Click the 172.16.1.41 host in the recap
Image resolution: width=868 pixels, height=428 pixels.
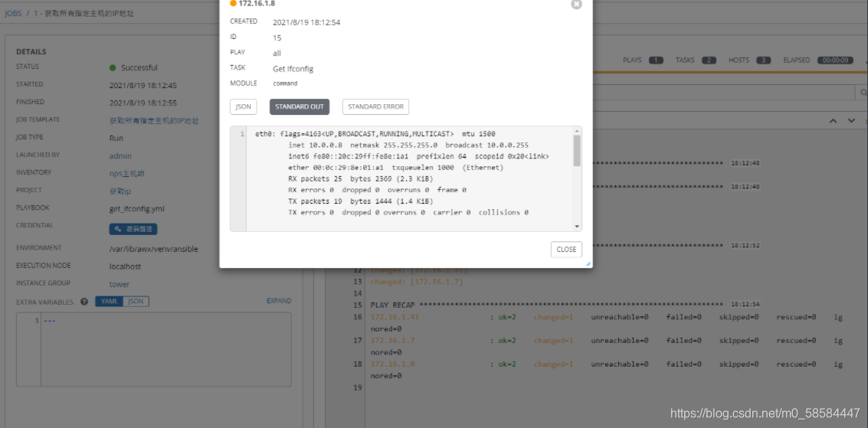[x=395, y=318]
